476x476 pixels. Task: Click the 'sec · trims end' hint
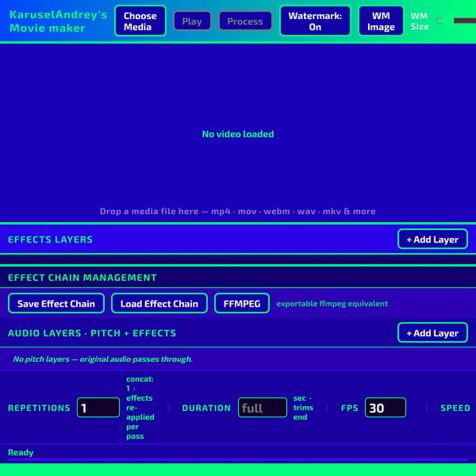303,408
